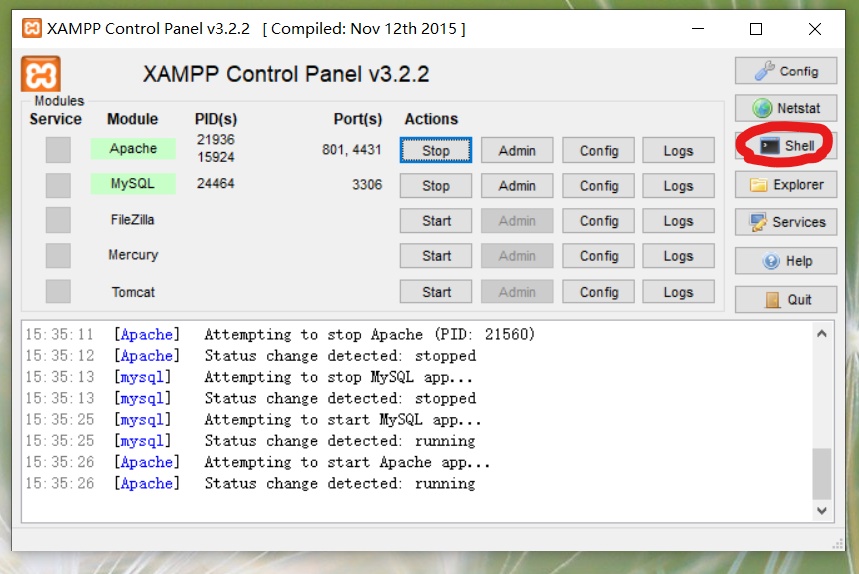Screen dimensions: 859x574
Task: Click the Apache module label
Action: click(x=133, y=148)
